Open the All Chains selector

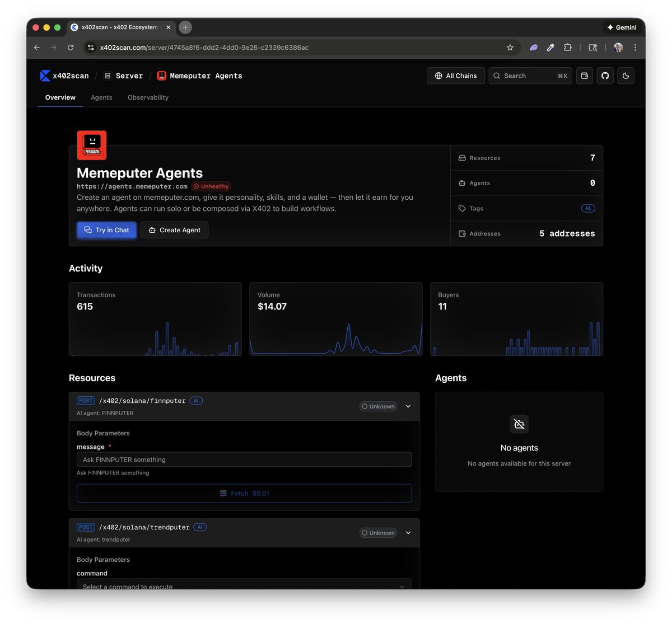pyautogui.click(x=456, y=76)
